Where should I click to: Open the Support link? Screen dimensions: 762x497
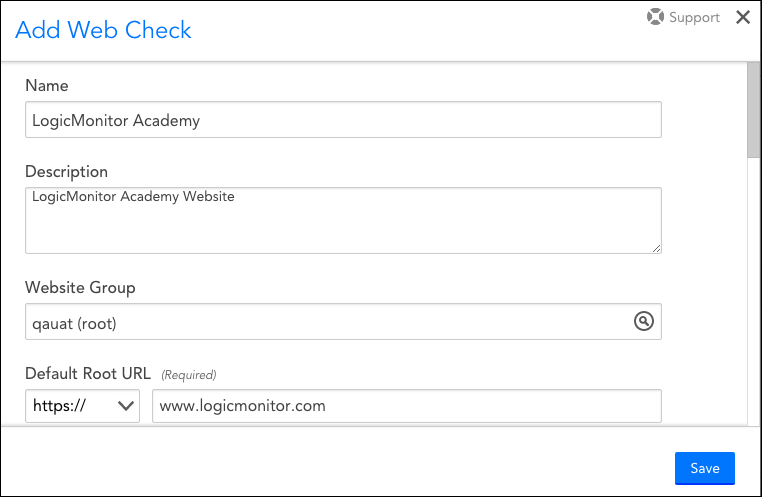pyautogui.click(x=694, y=18)
